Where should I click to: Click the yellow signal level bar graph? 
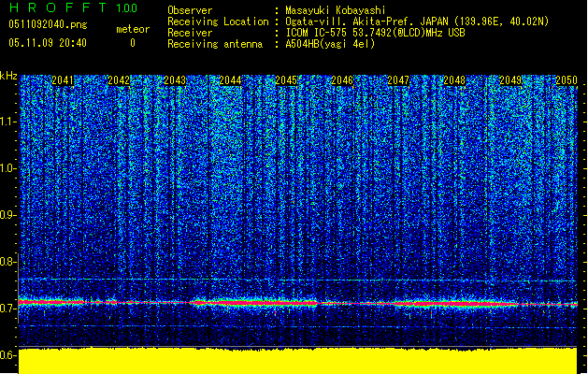[298, 361]
